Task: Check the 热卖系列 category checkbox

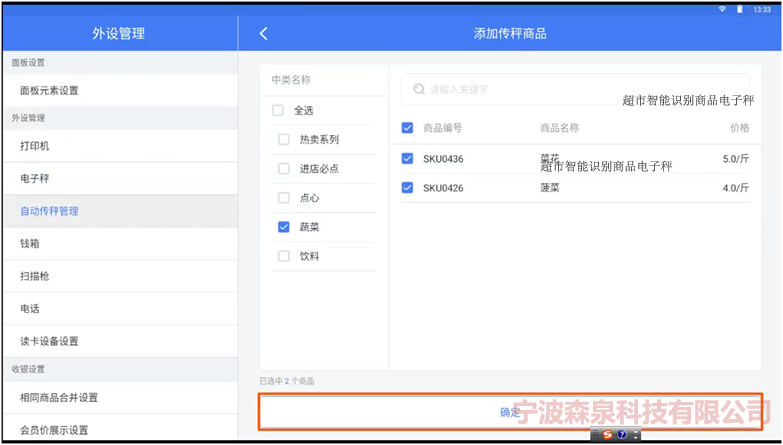Action: 284,139
